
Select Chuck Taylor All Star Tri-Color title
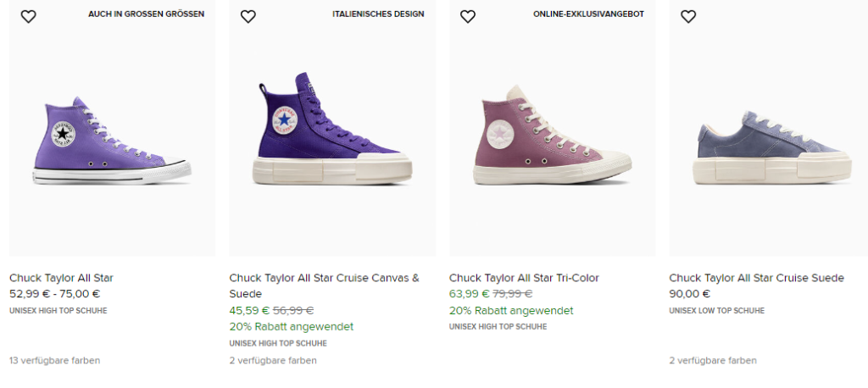tap(524, 278)
